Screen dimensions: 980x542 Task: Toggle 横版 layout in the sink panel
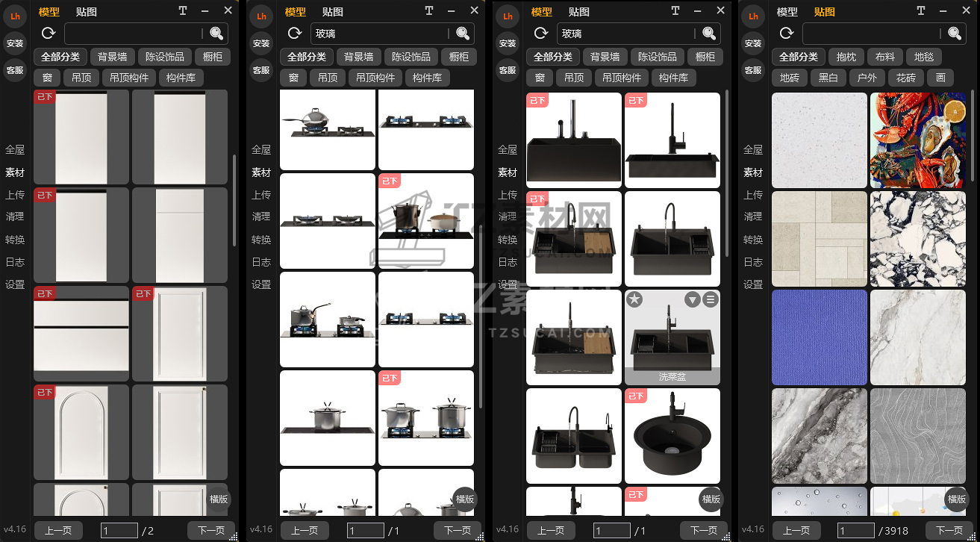coord(711,499)
